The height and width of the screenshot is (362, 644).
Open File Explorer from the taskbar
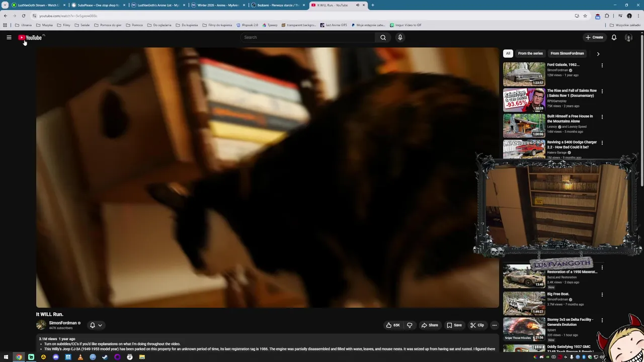coord(142,357)
